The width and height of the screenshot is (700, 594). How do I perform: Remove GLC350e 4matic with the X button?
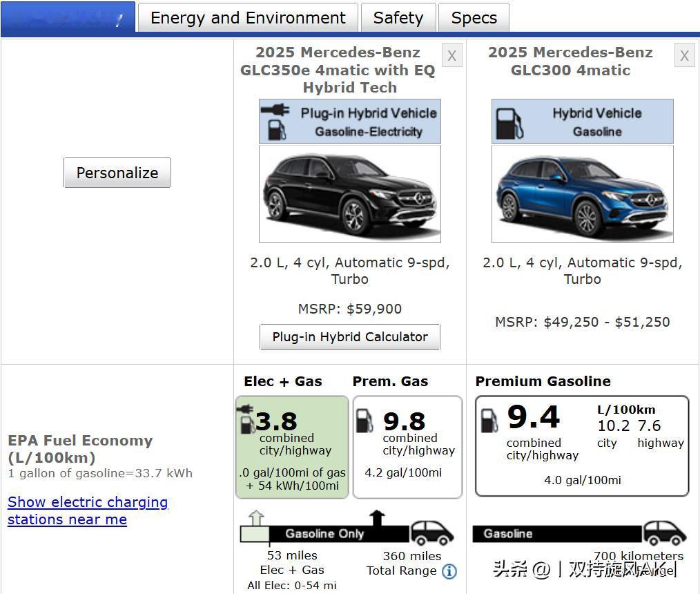point(451,56)
